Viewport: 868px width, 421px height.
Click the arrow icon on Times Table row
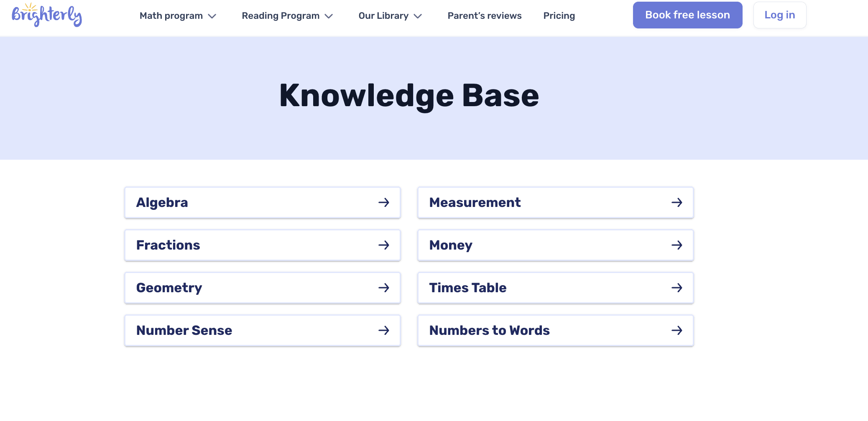(677, 288)
